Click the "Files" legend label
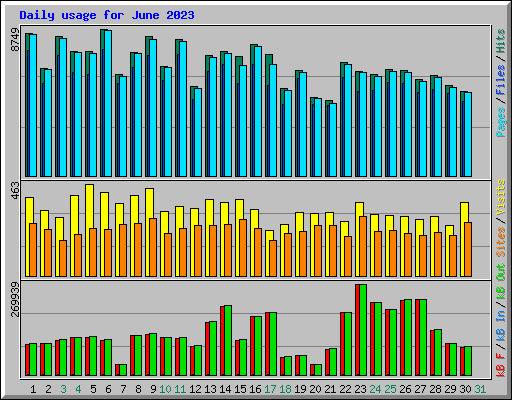 point(500,80)
